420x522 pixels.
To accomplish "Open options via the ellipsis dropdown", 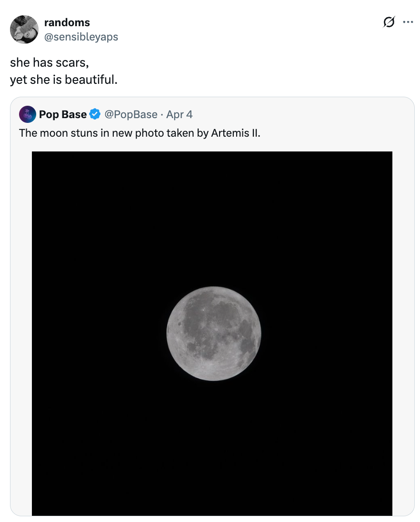I will click(408, 22).
